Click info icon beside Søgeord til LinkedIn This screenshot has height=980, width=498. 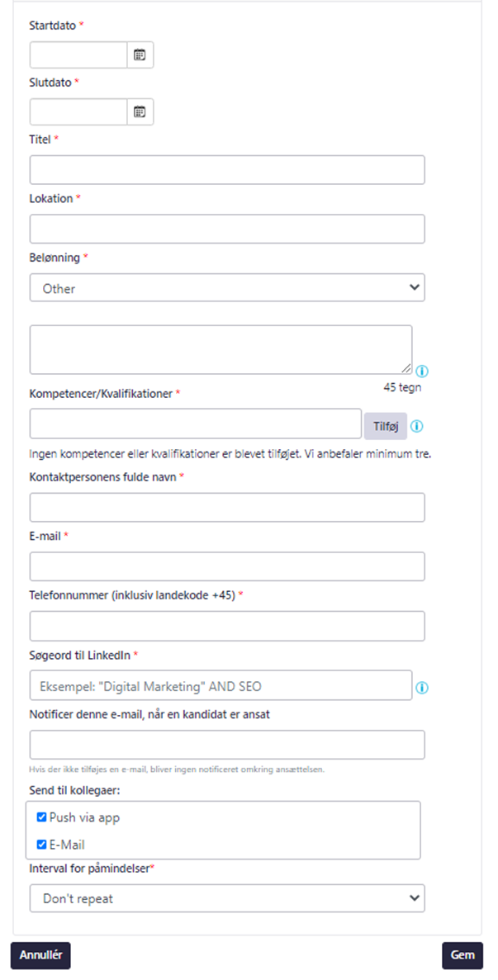pyautogui.click(x=422, y=687)
